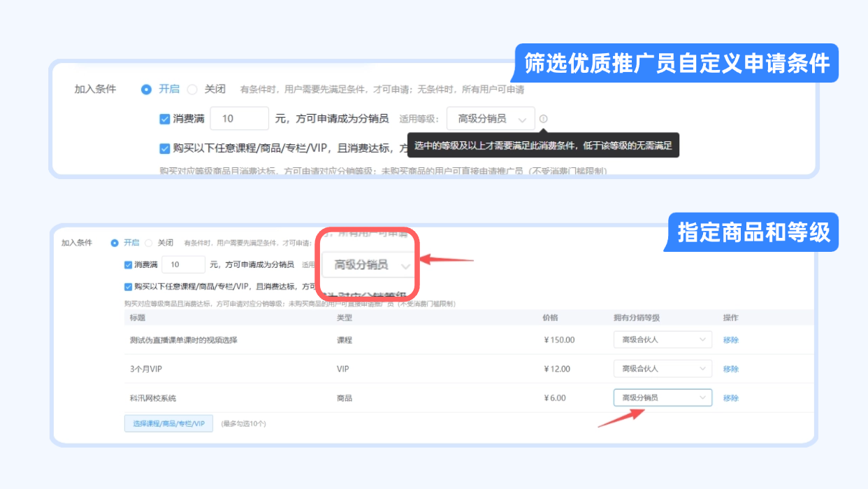Viewport: 868px width, 489px height.
Task: Click the ¥6.00 price cell
Action: (x=554, y=398)
